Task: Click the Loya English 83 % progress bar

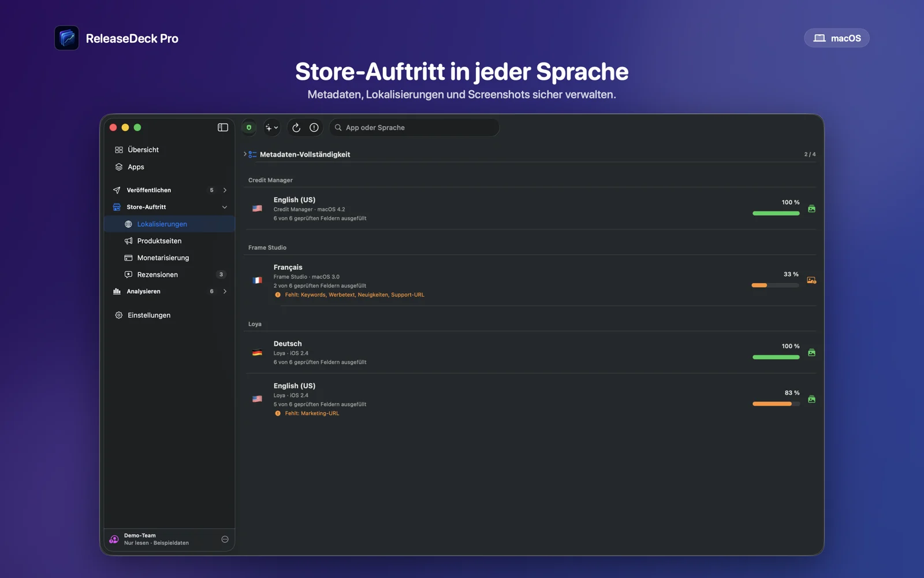Action: tap(776, 403)
